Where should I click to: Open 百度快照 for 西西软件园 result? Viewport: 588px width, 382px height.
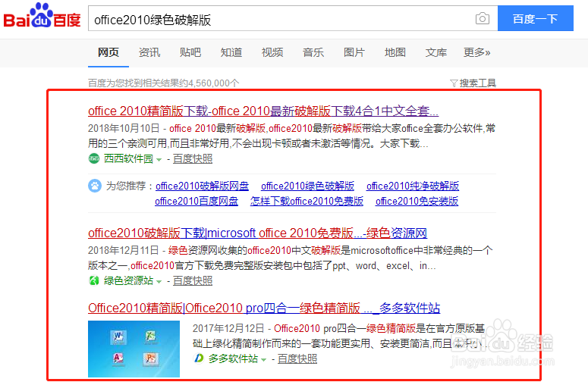click(x=193, y=159)
